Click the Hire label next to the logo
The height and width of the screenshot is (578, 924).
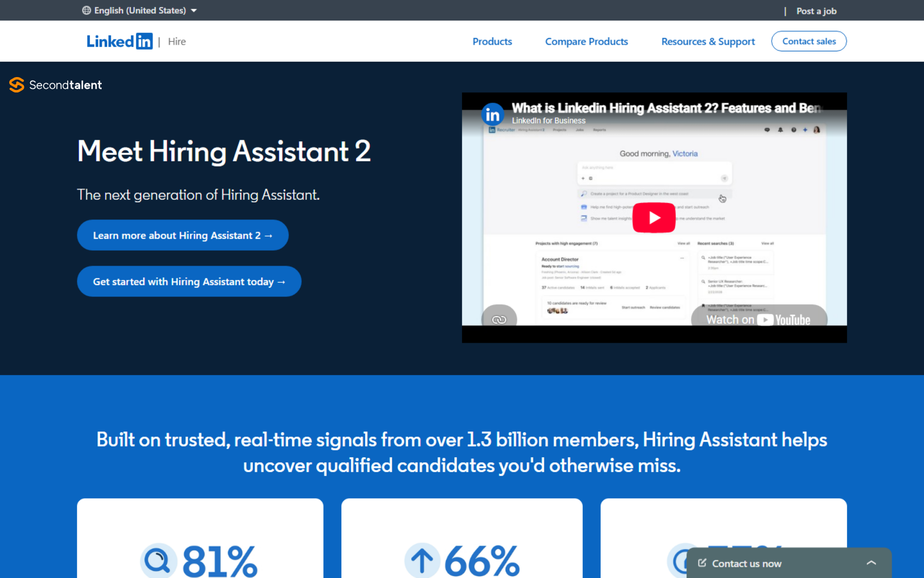[177, 42]
